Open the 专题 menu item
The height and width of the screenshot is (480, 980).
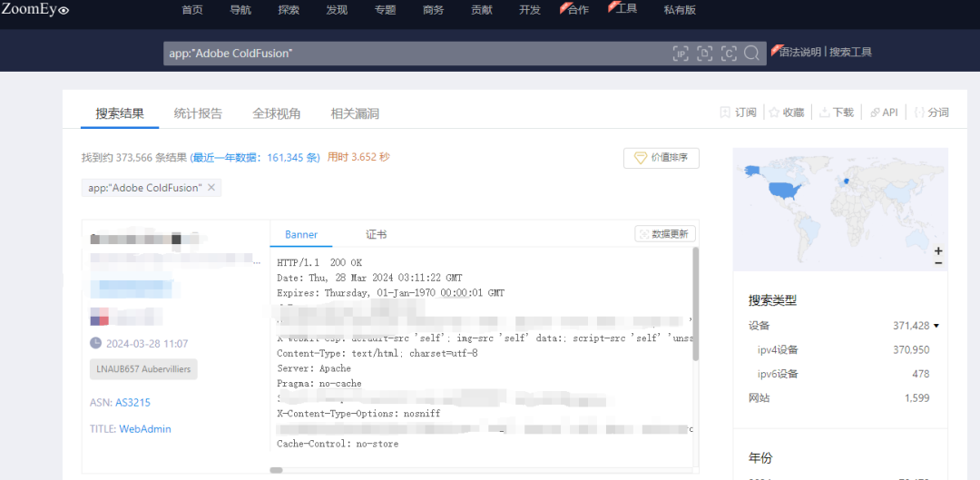(385, 10)
